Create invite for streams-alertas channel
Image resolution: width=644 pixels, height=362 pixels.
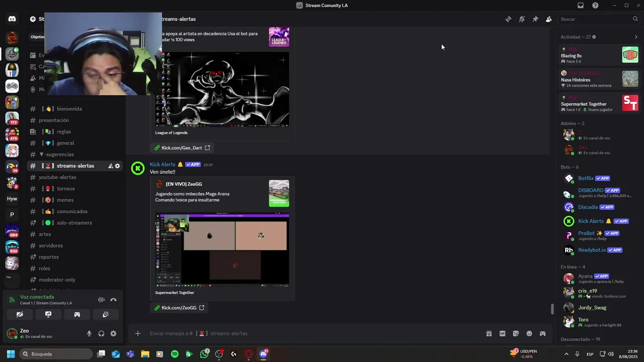coord(111,166)
